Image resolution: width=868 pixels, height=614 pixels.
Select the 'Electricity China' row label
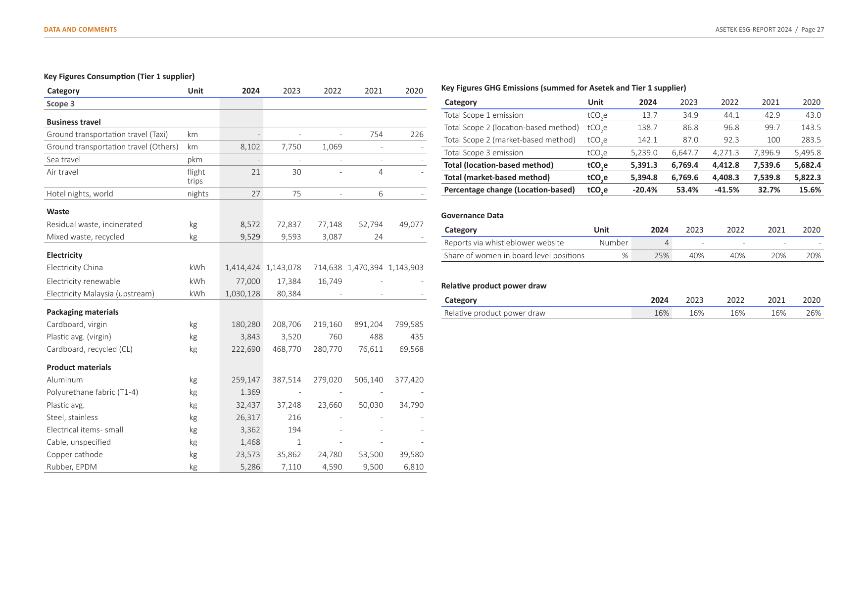(75, 268)
